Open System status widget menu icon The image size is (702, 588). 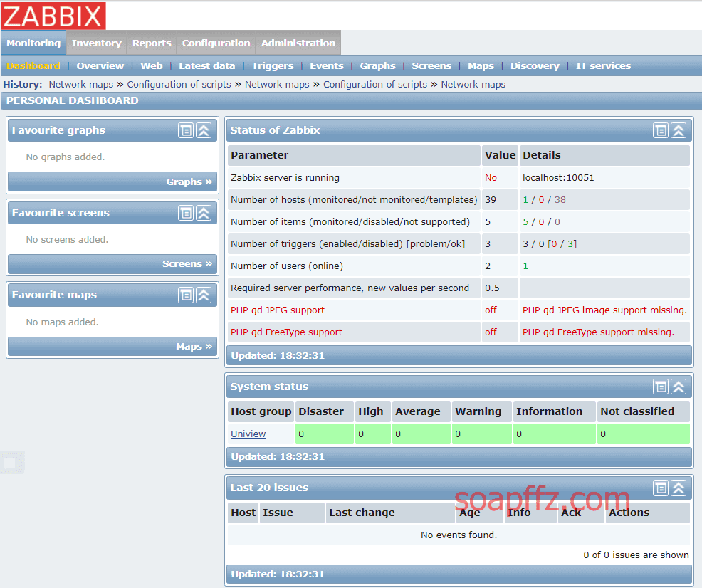click(x=661, y=387)
